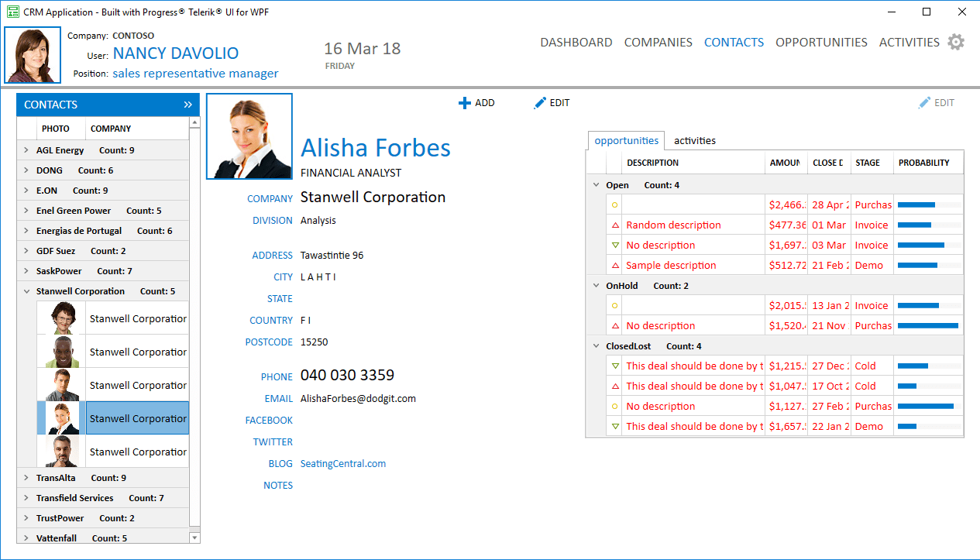Click yellow circle icon for $2,466 opportunity
The image size is (980, 560).
point(615,205)
